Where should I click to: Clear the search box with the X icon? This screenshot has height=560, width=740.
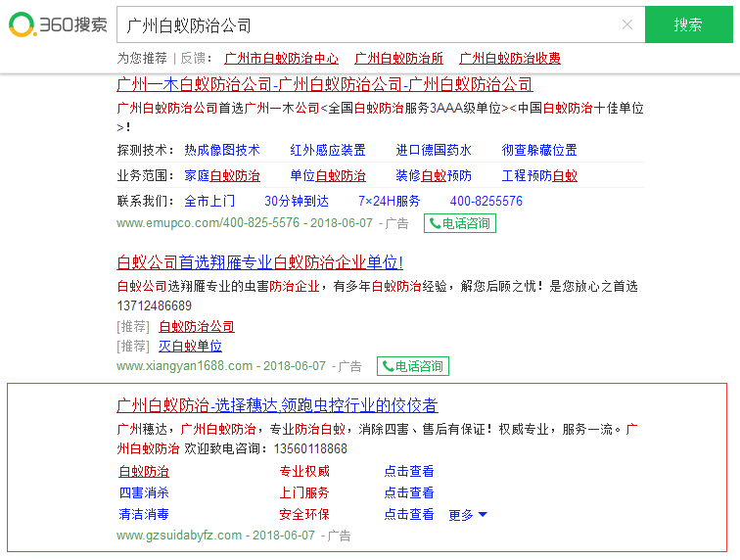click(627, 24)
